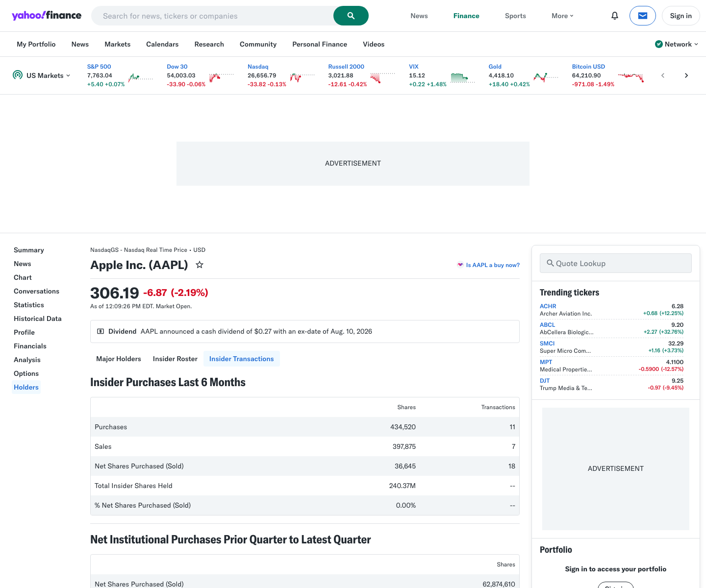Screen dimensions: 706x588
Task: Click the dividend banknote icon
Action: point(101,331)
